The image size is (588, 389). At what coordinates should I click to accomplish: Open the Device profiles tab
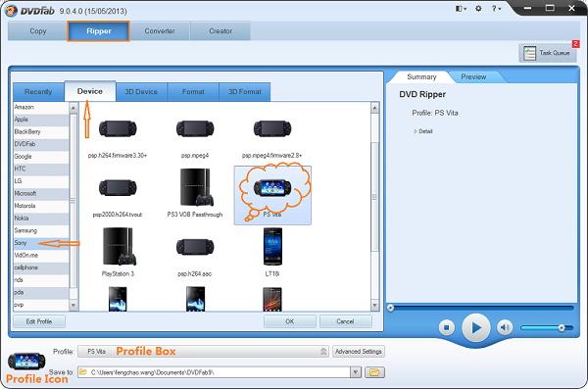point(90,91)
